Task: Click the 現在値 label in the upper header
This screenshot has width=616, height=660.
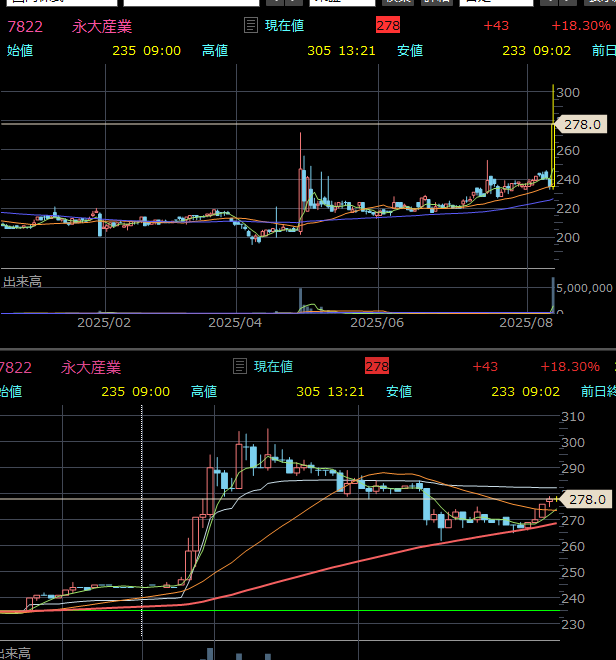Action: [285, 25]
